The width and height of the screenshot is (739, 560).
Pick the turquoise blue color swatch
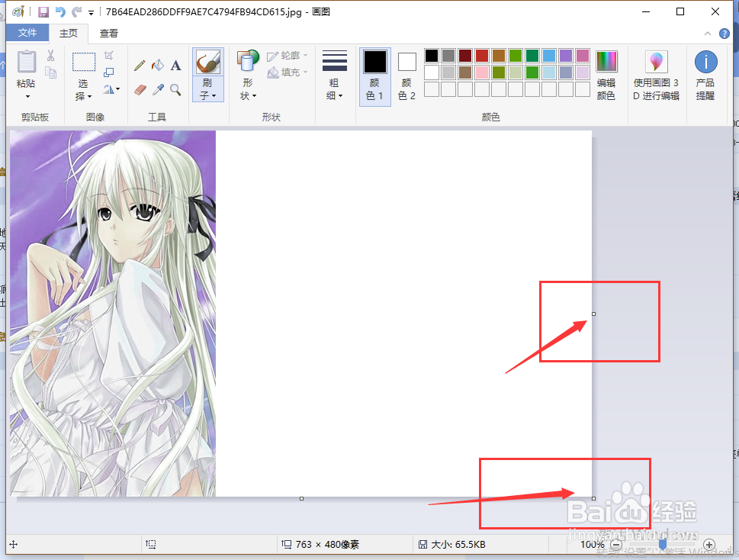point(548,56)
